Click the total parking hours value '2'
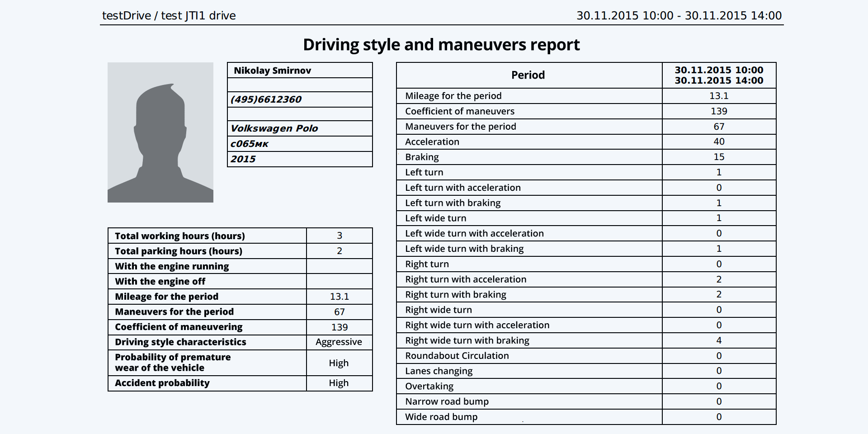Viewport: 868px width, 434px height. (x=340, y=251)
